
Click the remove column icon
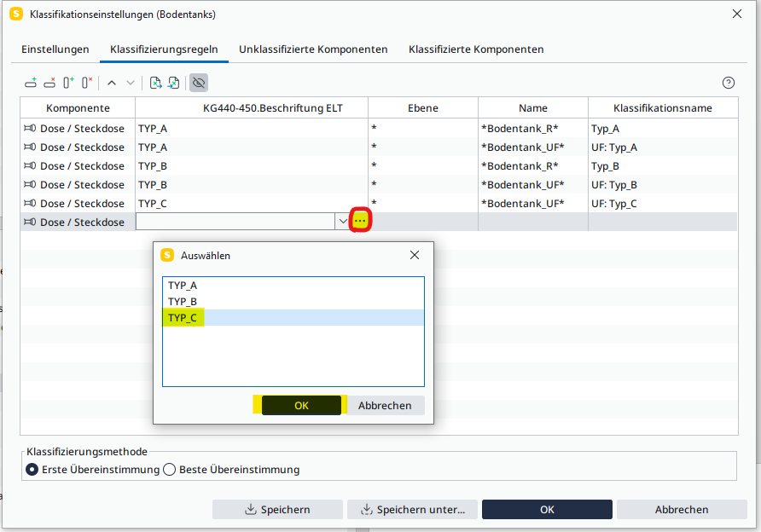pyautogui.click(x=87, y=83)
